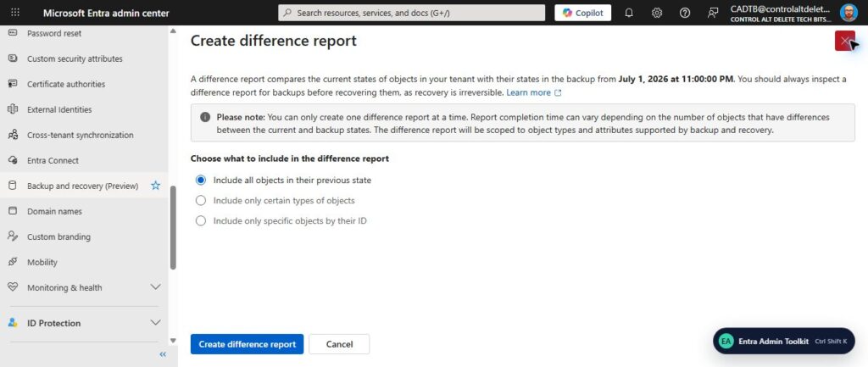Click the 'Create difference report' heading
The width and height of the screenshot is (868, 367).
coord(274,41)
